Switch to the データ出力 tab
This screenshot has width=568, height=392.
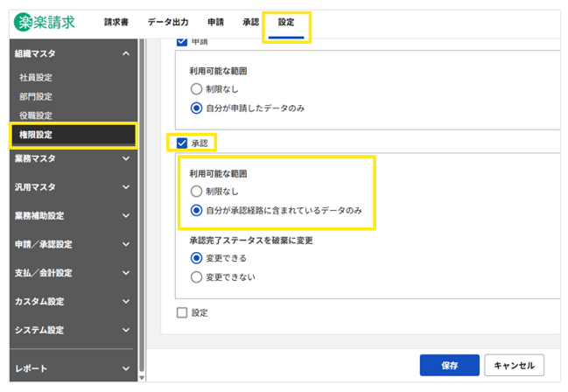pyautogui.click(x=168, y=22)
